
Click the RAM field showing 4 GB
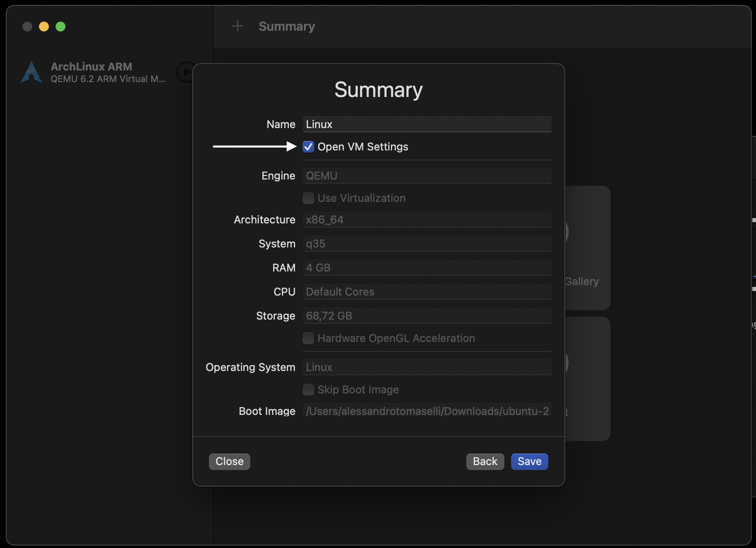(427, 268)
